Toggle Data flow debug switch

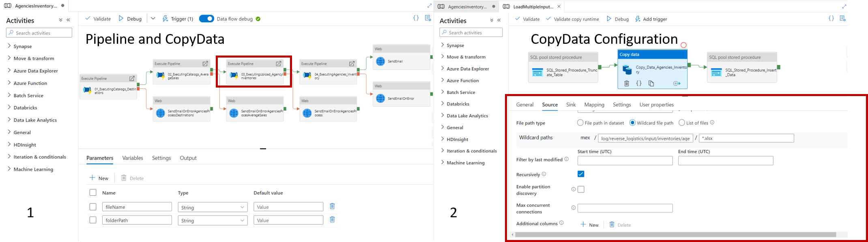pyautogui.click(x=206, y=19)
